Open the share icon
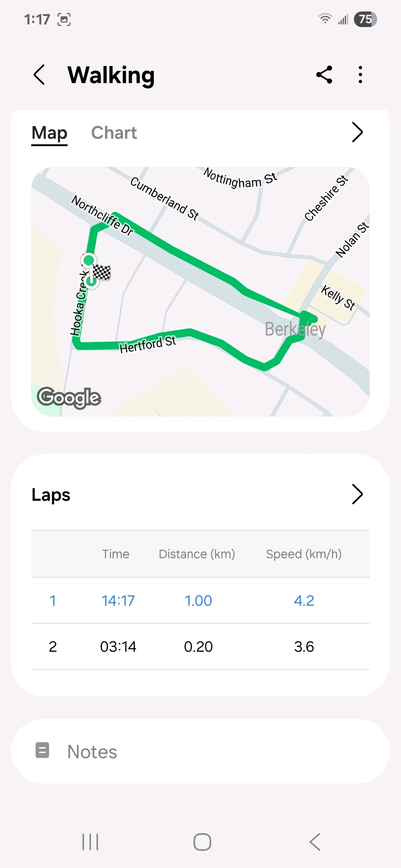Image resolution: width=401 pixels, height=868 pixels. coord(324,75)
